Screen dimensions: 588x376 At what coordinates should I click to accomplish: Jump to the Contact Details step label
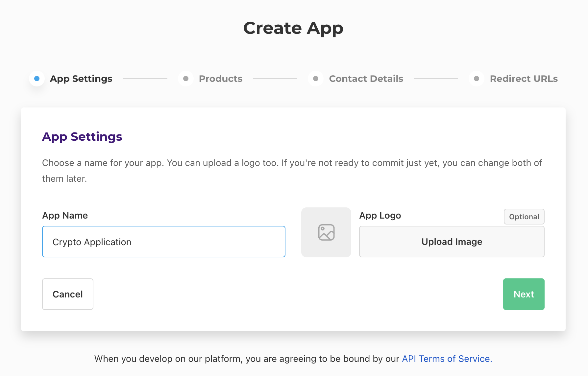click(366, 79)
